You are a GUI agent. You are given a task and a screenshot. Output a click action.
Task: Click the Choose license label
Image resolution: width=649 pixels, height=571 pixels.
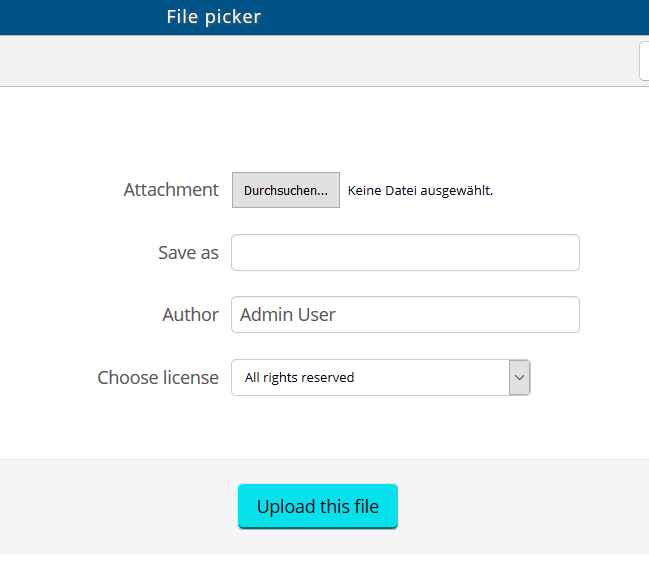tap(158, 378)
